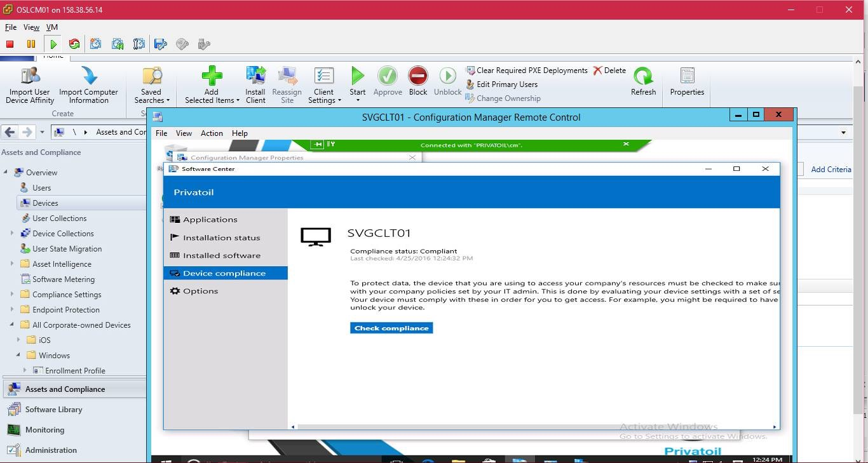Image resolution: width=868 pixels, height=463 pixels.
Task: Connect the USB device icon
Action: point(204,44)
